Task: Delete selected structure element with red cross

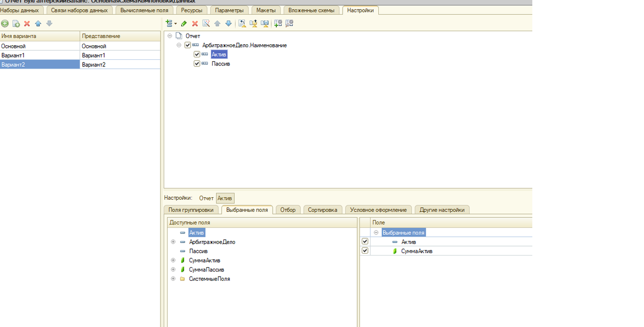Action: (x=195, y=23)
